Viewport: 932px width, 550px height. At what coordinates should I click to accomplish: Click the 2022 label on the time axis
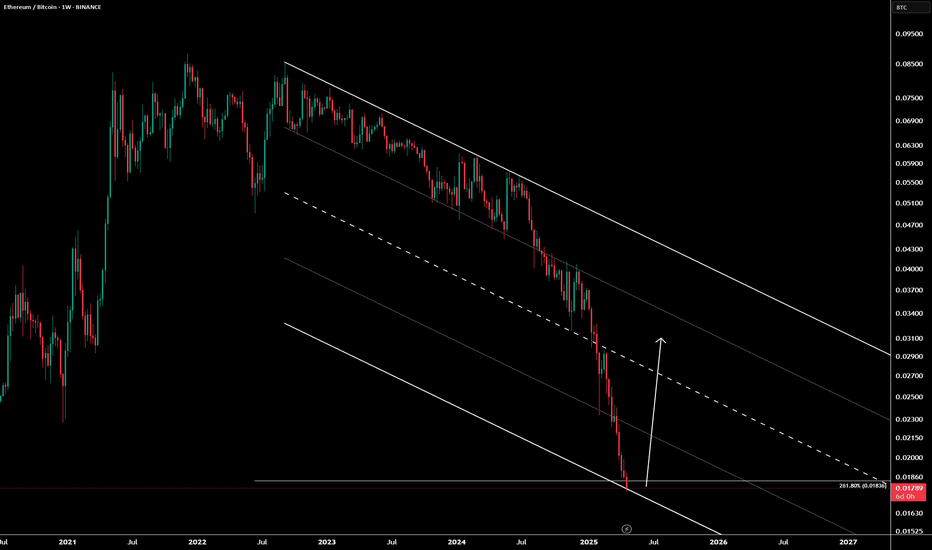coord(197,542)
